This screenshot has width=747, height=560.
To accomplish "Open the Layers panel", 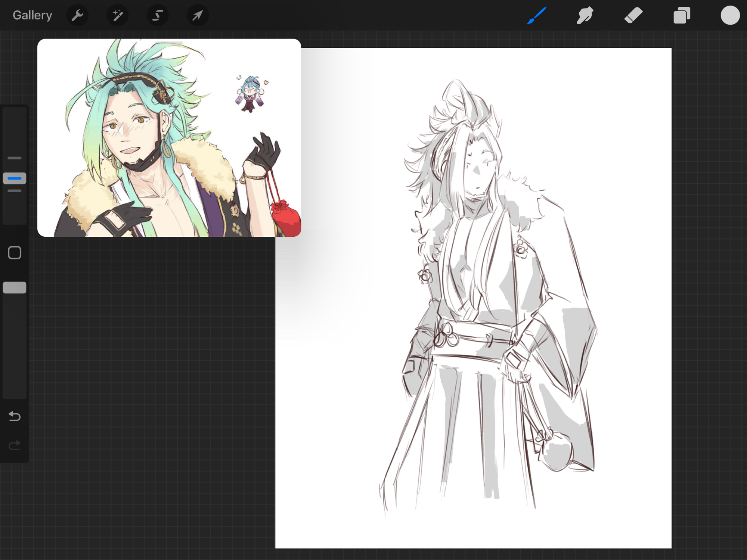I will (682, 15).
